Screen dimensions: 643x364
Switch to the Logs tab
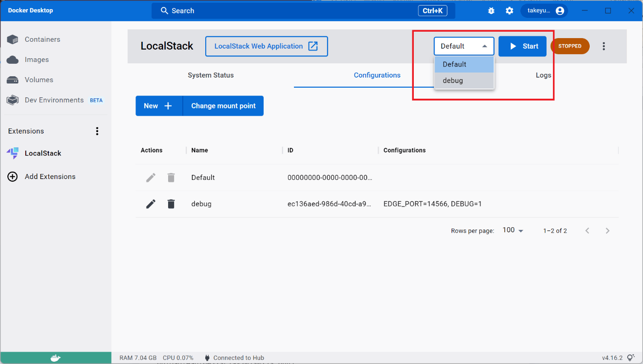click(543, 75)
